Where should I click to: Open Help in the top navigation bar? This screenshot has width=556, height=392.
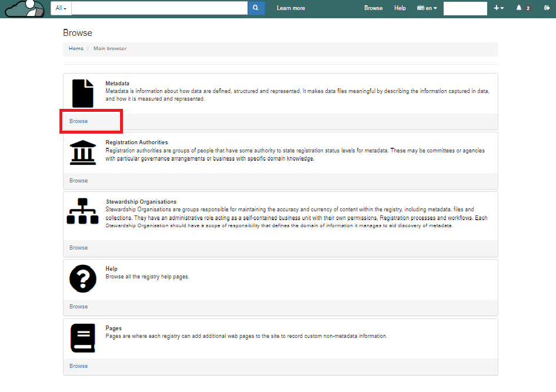coord(400,8)
